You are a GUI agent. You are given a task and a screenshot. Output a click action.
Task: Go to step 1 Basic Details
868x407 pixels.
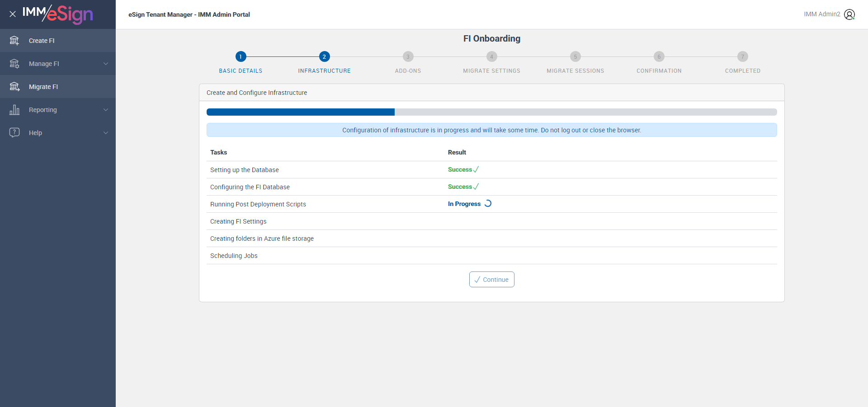241,56
